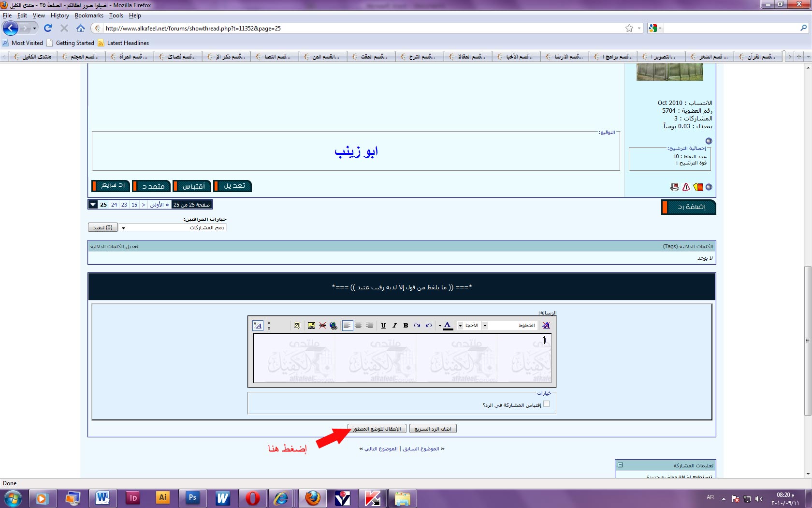The image size is (812, 508).
Task: Open the History menu
Action: tap(59, 15)
